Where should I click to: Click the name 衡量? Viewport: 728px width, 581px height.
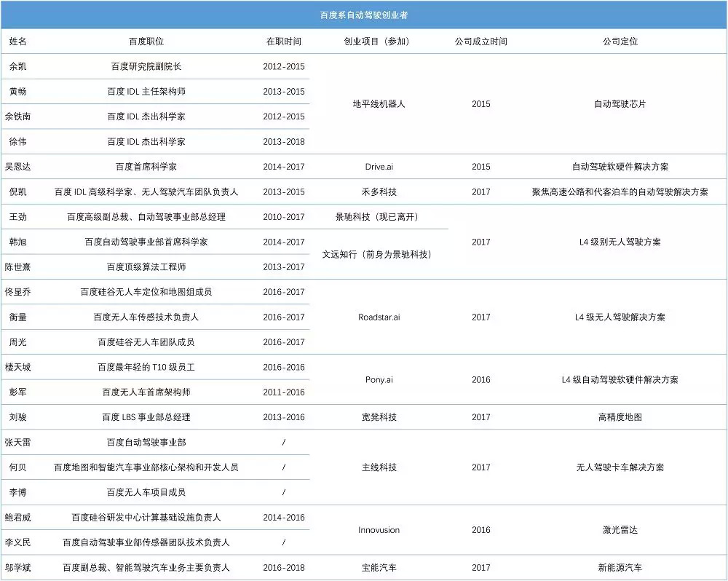pos(17,317)
